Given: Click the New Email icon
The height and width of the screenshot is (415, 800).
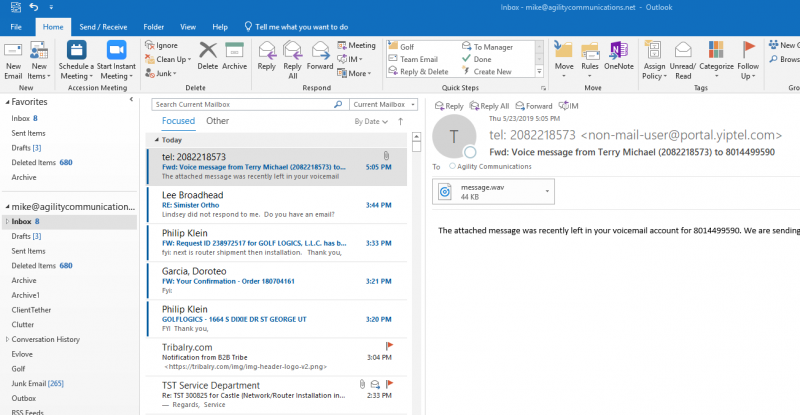Looking at the screenshot, I should point(13,51).
